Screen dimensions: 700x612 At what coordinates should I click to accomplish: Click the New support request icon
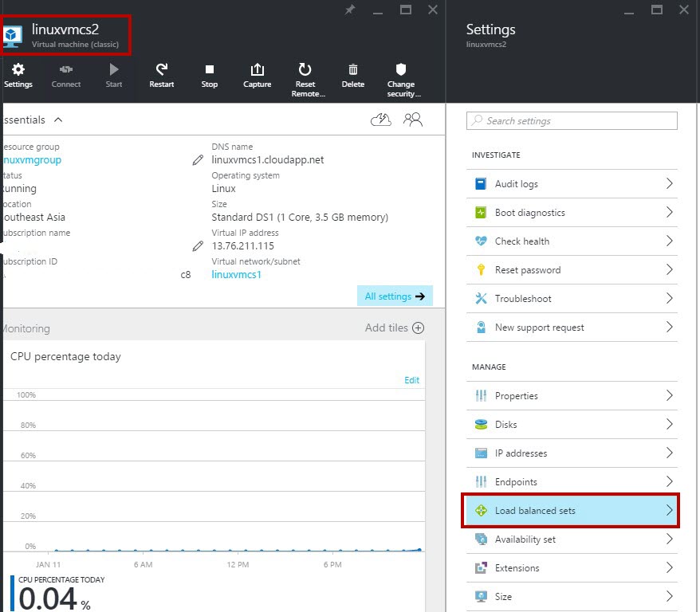pyautogui.click(x=481, y=328)
